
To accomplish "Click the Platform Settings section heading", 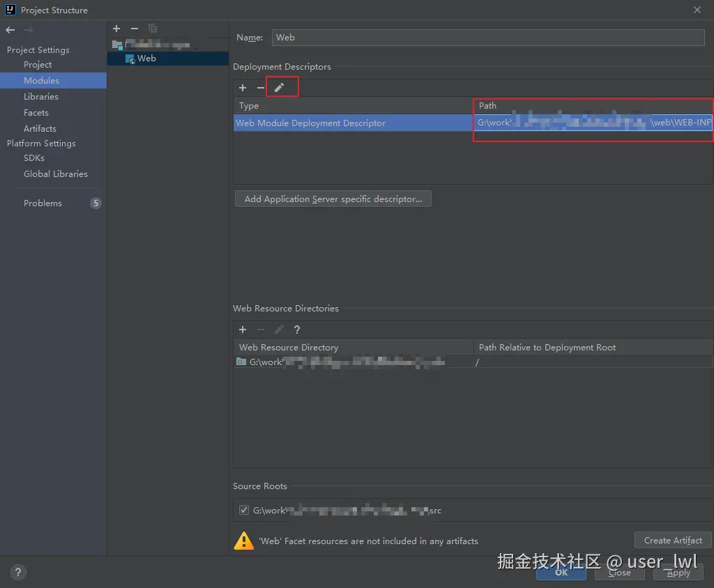I will (x=41, y=144).
